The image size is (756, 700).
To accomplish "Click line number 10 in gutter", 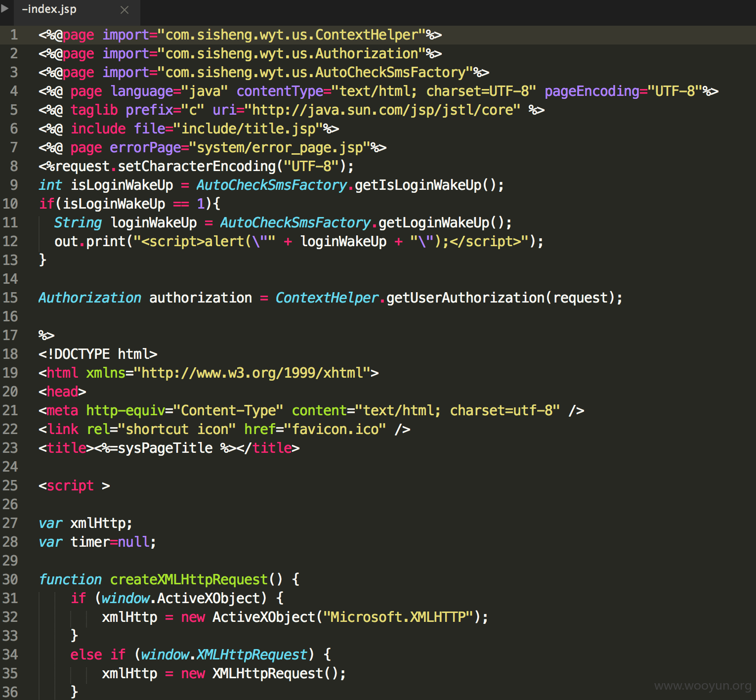I will coord(10,204).
